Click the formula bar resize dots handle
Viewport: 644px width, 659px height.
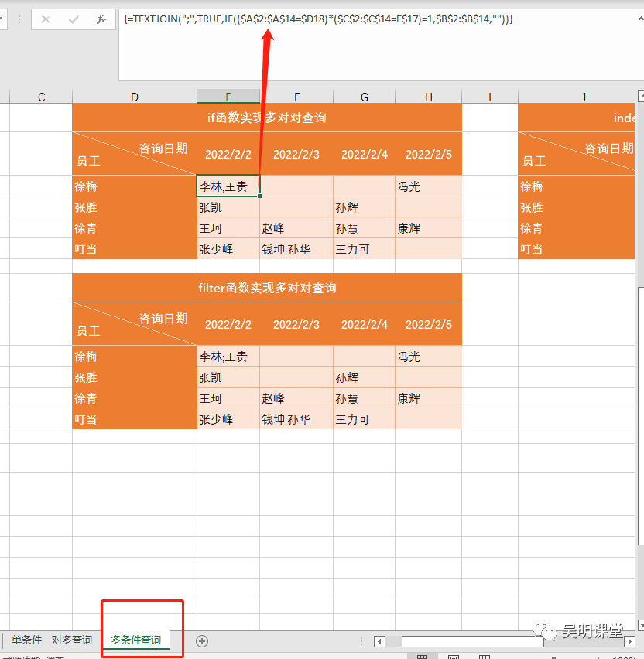point(19,19)
